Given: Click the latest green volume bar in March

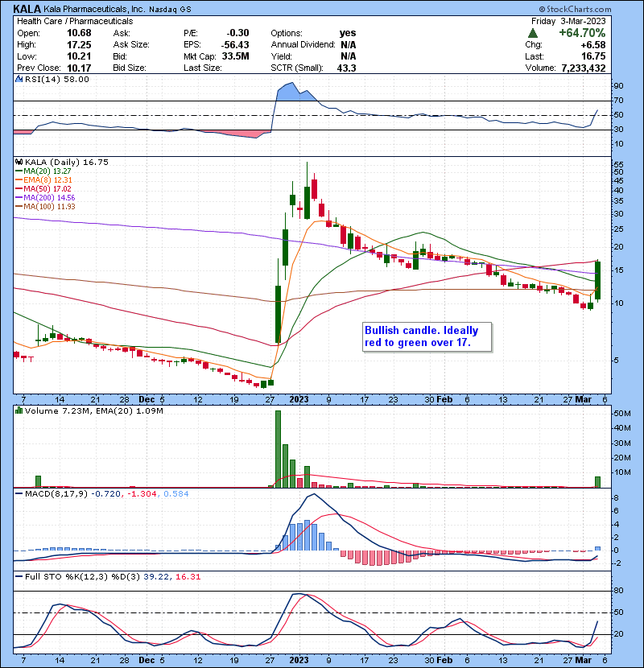Looking at the screenshot, I should pos(597,482).
